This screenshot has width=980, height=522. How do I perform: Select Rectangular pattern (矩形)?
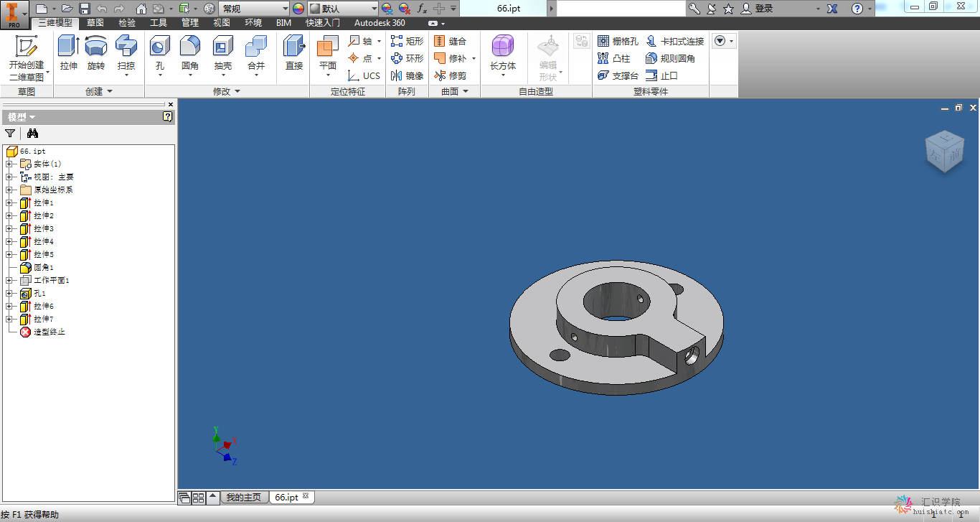[x=407, y=41]
